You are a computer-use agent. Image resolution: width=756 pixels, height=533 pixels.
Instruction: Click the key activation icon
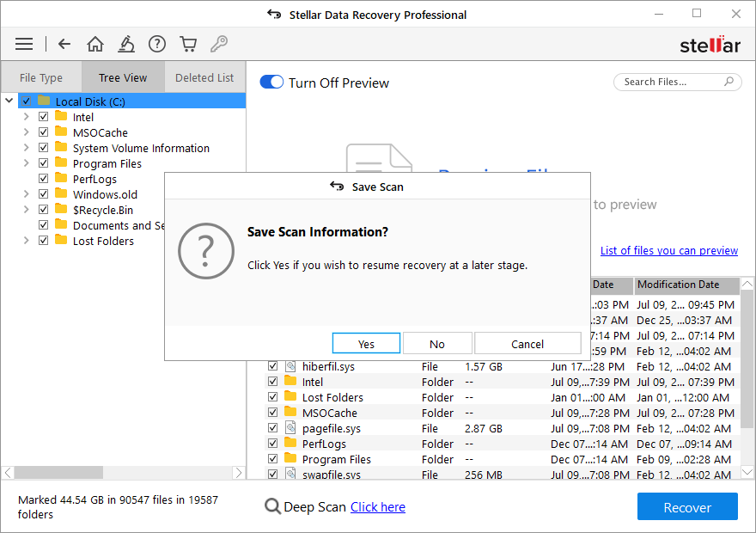pos(219,44)
